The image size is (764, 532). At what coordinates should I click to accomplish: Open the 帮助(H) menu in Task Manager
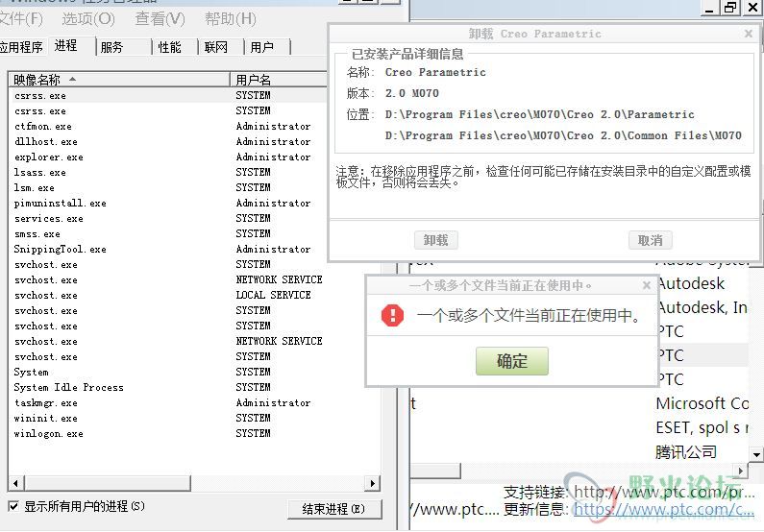(231, 19)
